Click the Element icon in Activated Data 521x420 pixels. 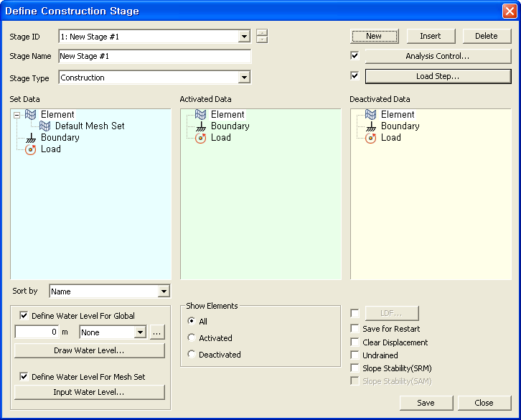201,115
